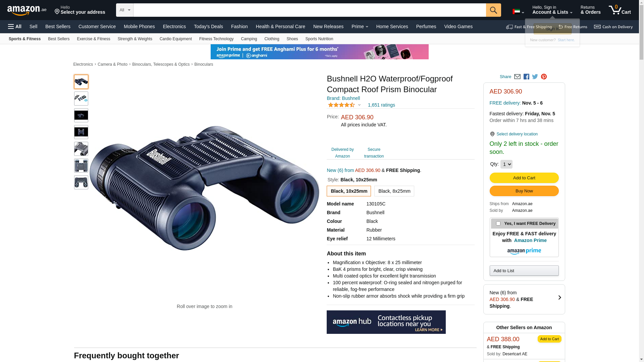
Task: Share on Twitter icon
Action: pyautogui.click(x=535, y=77)
